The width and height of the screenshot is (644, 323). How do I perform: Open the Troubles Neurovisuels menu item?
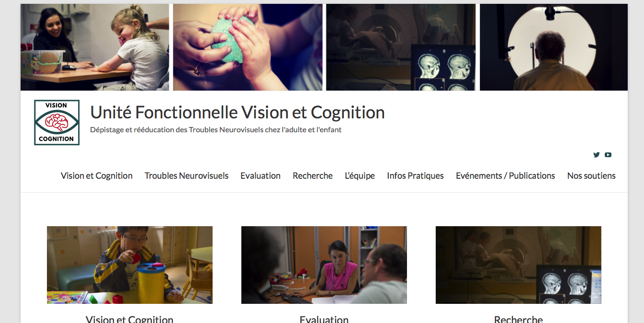click(187, 176)
